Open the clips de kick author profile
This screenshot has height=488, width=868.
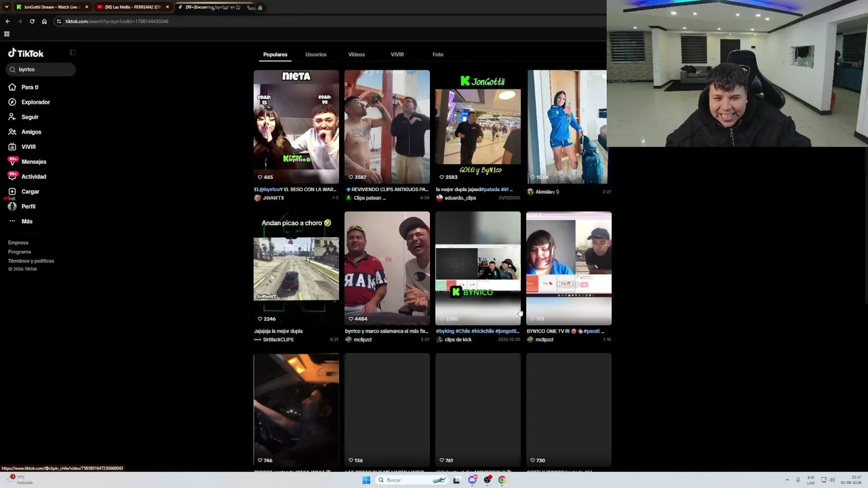pos(458,340)
